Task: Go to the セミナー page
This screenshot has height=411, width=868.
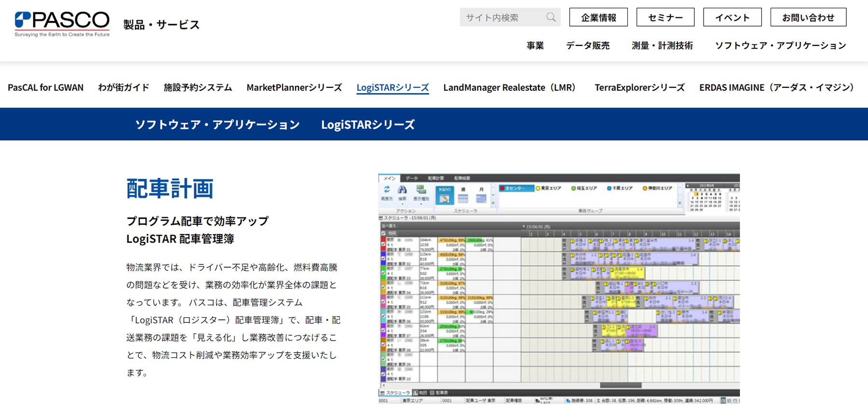Action: coord(665,17)
